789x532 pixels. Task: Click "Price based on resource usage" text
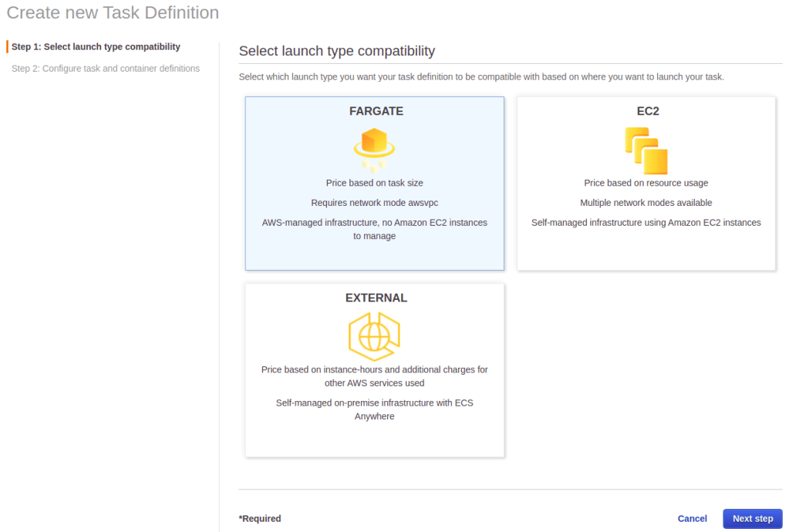pyautogui.click(x=646, y=183)
